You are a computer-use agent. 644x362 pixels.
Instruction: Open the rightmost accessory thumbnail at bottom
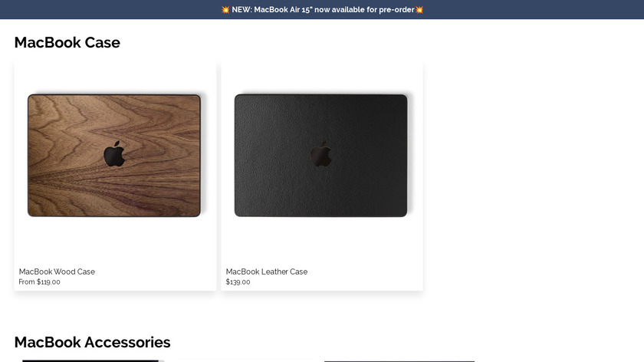tap(399, 361)
